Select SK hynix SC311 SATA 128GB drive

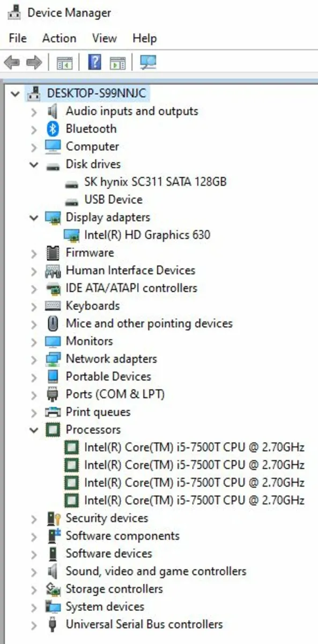[x=156, y=182]
